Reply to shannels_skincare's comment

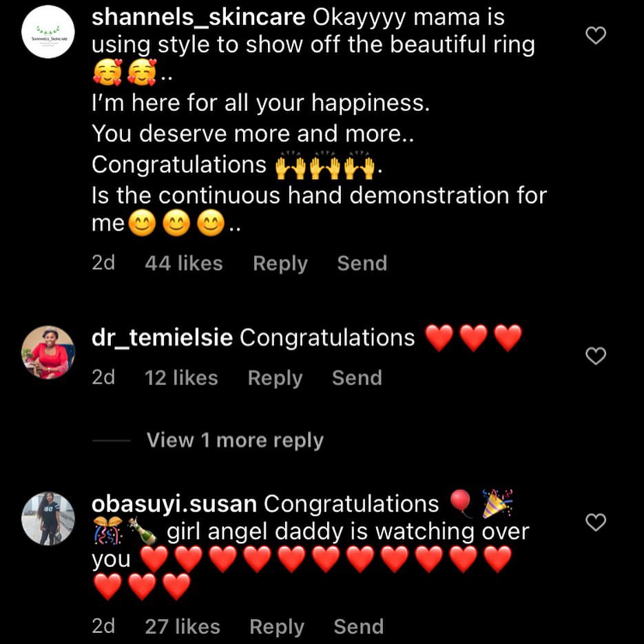click(280, 263)
